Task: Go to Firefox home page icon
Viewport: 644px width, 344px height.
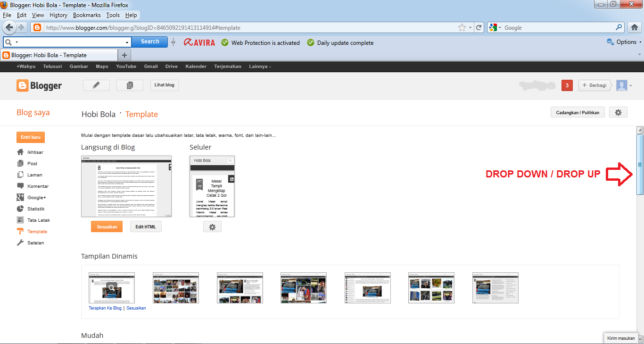Action: click(635, 27)
